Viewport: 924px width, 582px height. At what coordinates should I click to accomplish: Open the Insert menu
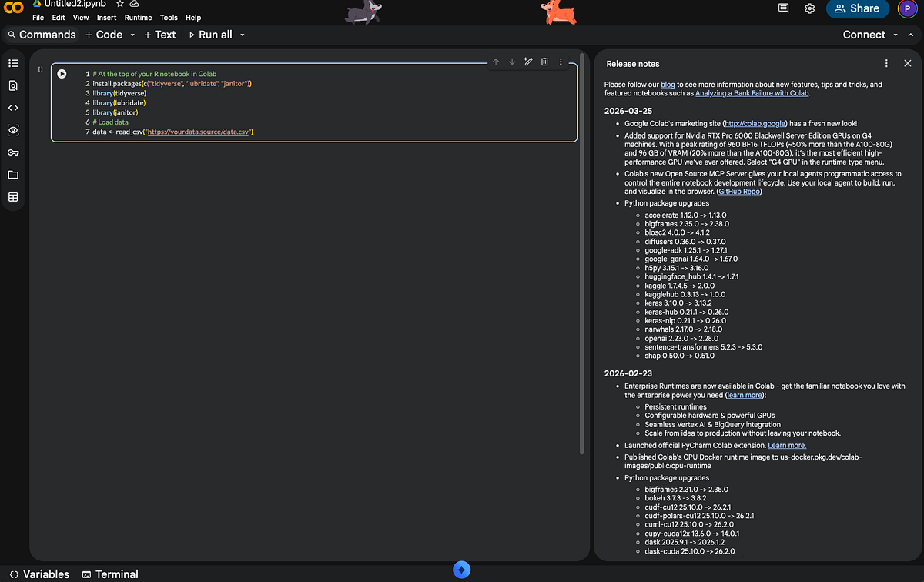coord(107,18)
